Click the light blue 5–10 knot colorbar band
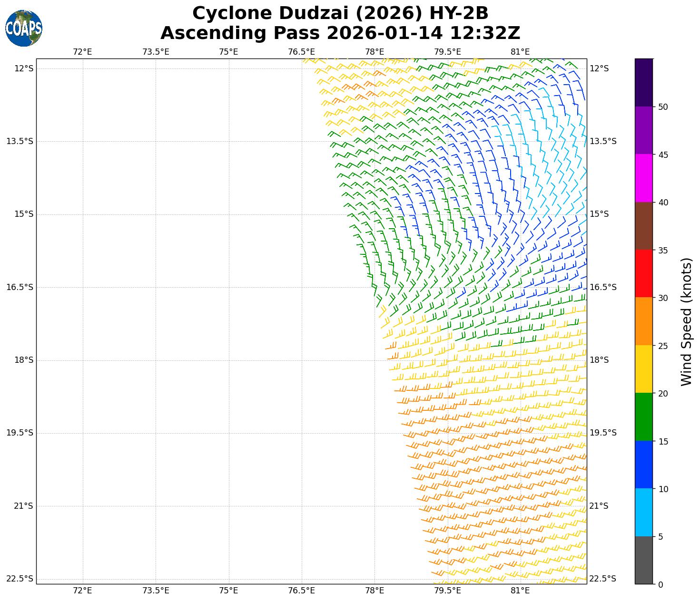Image resolution: width=700 pixels, height=601 pixels. [x=644, y=513]
